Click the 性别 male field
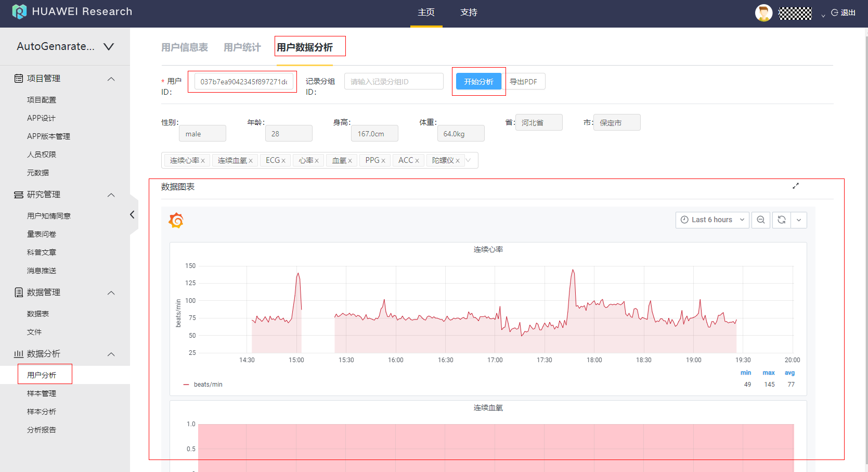 click(203, 134)
